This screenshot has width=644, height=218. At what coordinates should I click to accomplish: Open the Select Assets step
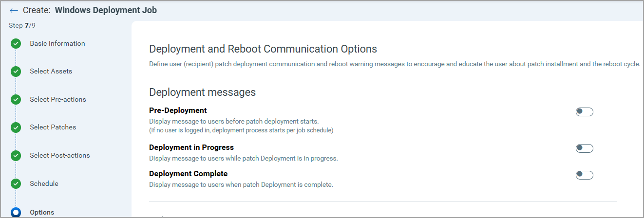[x=51, y=71]
